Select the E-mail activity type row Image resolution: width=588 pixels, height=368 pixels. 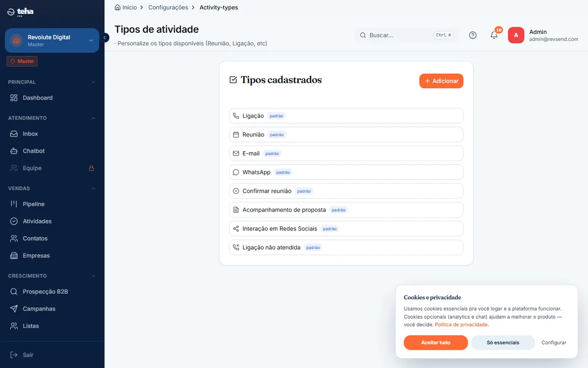pos(346,153)
